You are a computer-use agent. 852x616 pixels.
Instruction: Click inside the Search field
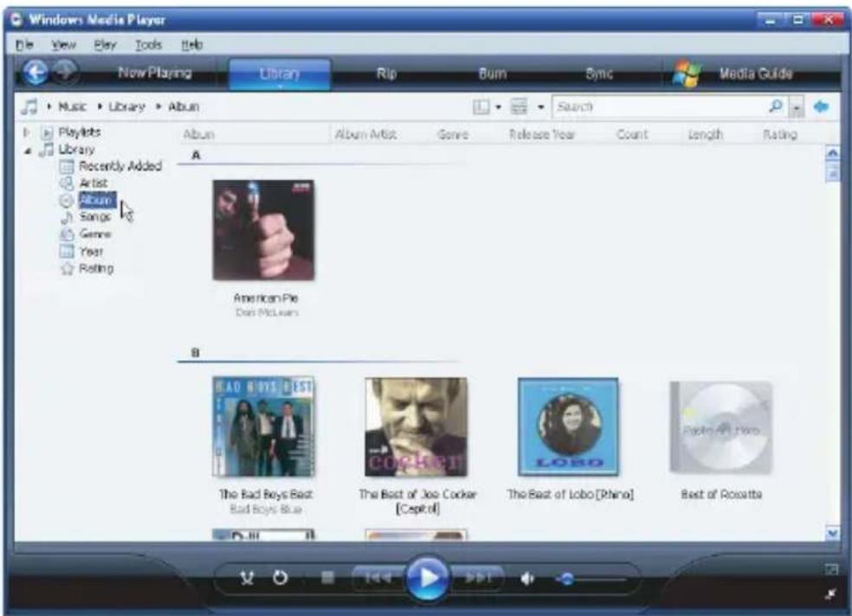tap(660, 106)
